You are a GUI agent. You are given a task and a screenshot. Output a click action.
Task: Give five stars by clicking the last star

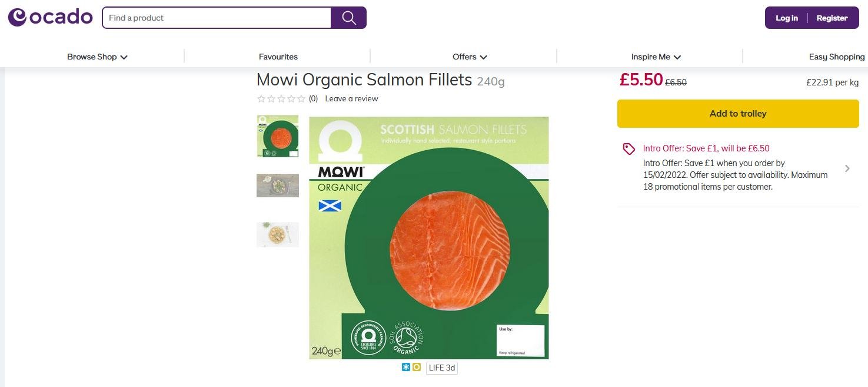pos(301,99)
